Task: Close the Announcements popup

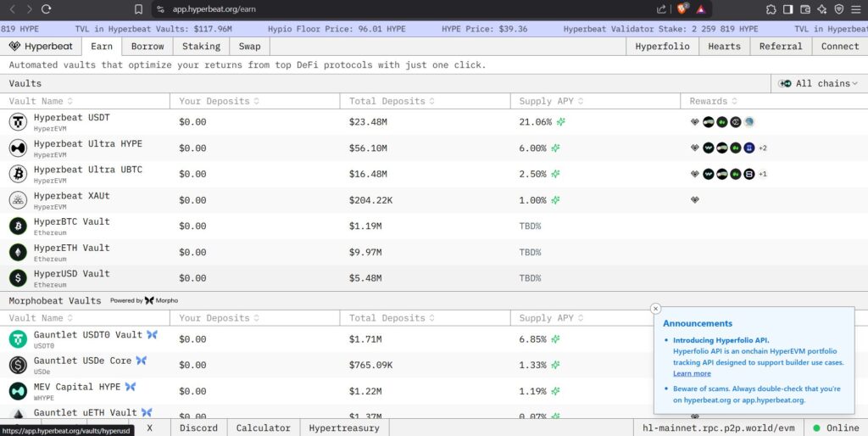Action: coord(656,309)
